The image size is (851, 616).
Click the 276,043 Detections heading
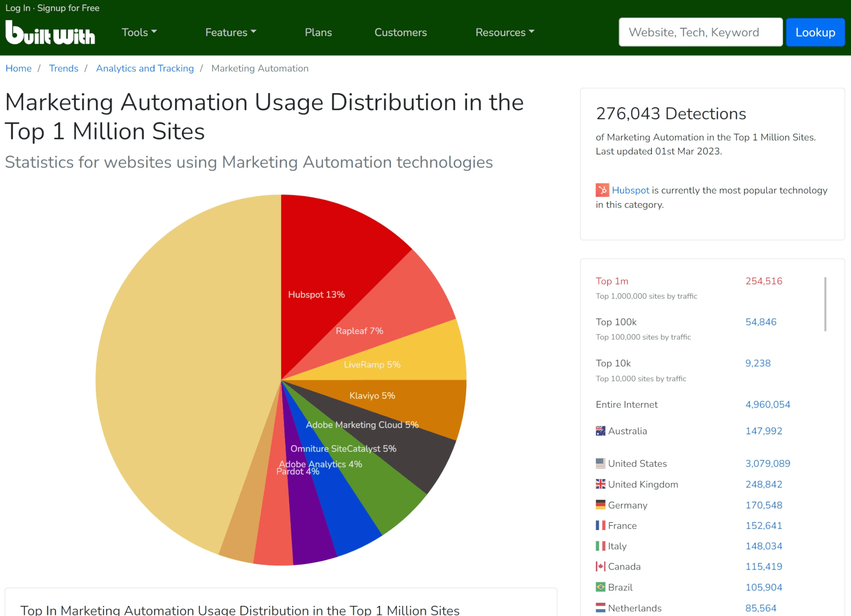pyautogui.click(x=671, y=114)
